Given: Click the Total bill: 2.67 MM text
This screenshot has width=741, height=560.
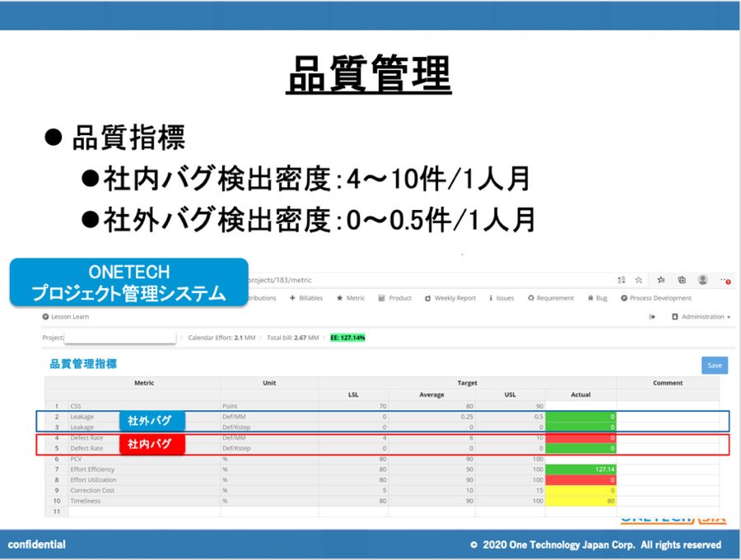Looking at the screenshot, I should 292,338.
